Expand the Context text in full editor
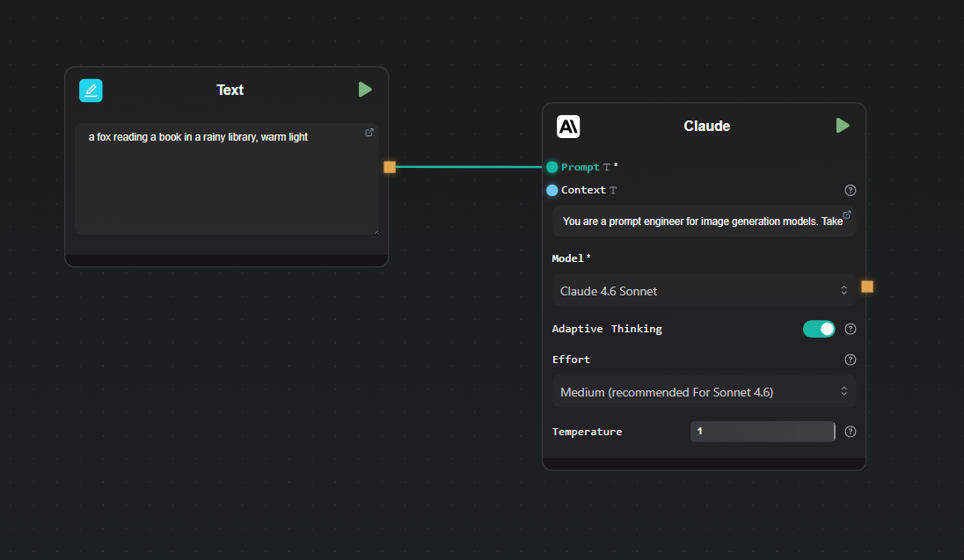Image resolution: width=964 pixels, height=560 pixels. (x=846, y=215)
